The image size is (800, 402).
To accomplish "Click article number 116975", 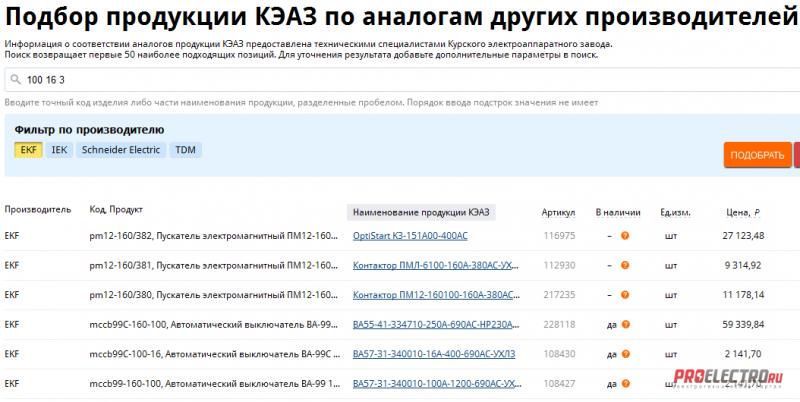I will coord(559,236).
